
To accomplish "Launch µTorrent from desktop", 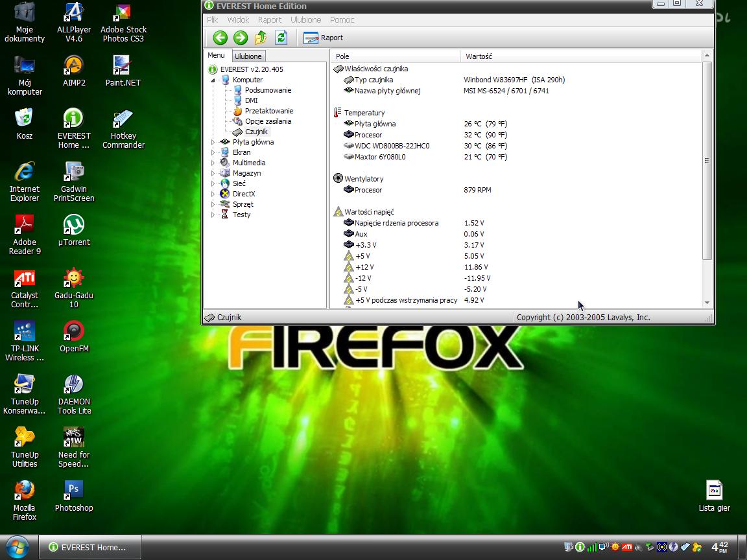I will (x=74, y=231).
